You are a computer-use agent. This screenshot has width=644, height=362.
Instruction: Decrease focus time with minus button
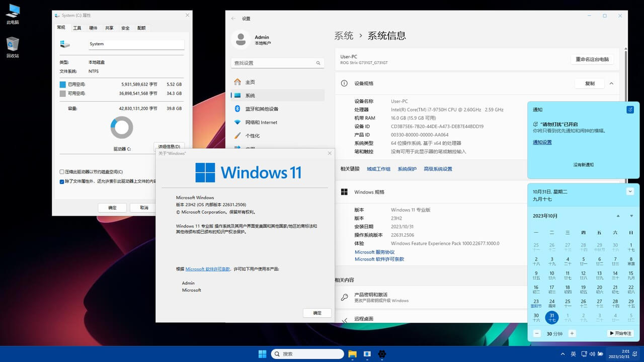point(536,333)
